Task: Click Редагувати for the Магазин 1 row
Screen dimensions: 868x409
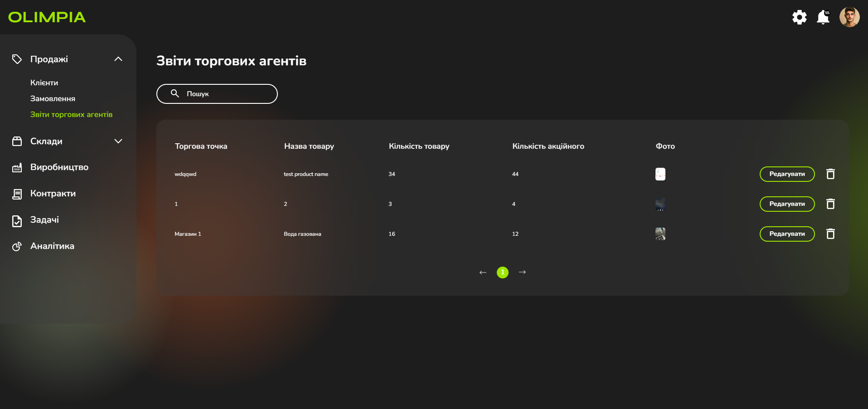Action: tap(787, 234)
